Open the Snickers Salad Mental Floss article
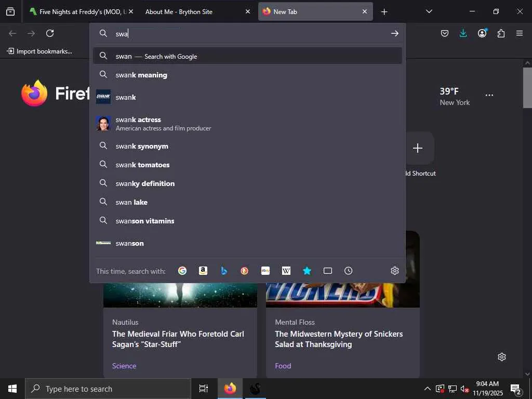Image resolution: width=532 pixels, height=399 pixels. [339, 339]
